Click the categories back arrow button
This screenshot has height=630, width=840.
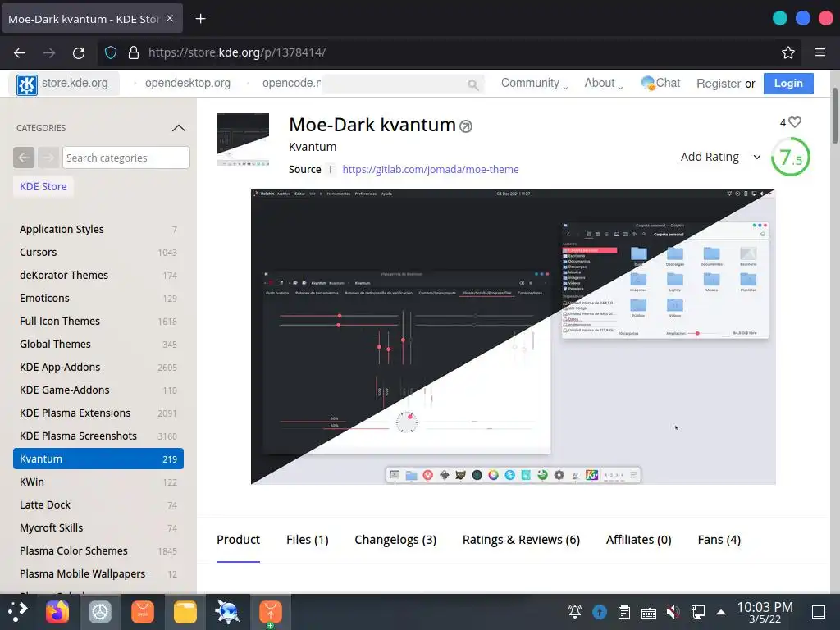(24, 157)
